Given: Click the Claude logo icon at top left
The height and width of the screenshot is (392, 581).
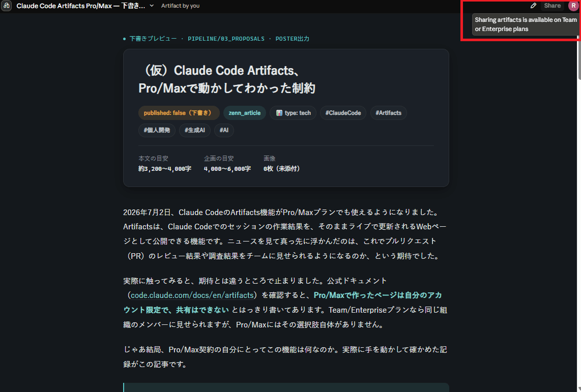Looking at the screenshot, I should pos(6,6).
